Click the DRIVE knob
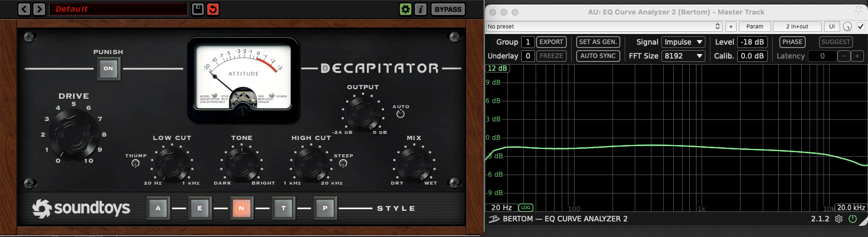The width and height of the screenshot is (868, 237). pos(73,135)
